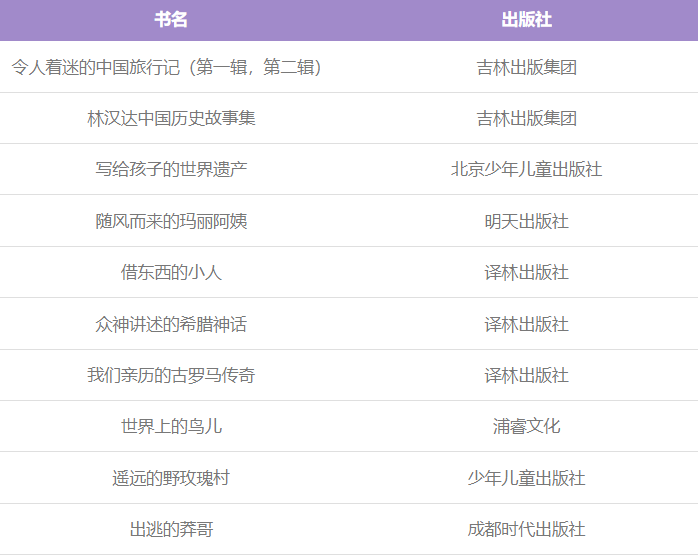
Task: Select the book 众神讲述的希腊神话
Action: pyautogui.click(x=171, y=324)
